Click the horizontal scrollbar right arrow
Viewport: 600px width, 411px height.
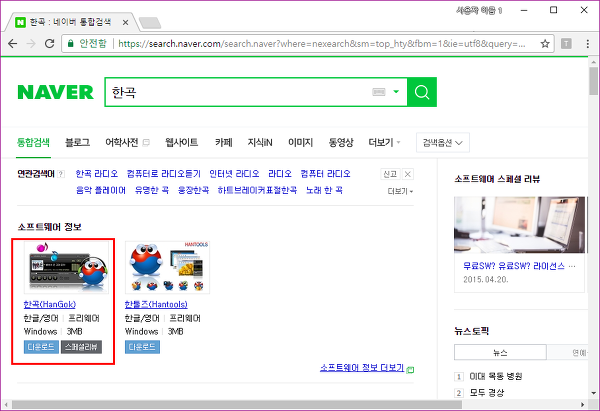583,404
